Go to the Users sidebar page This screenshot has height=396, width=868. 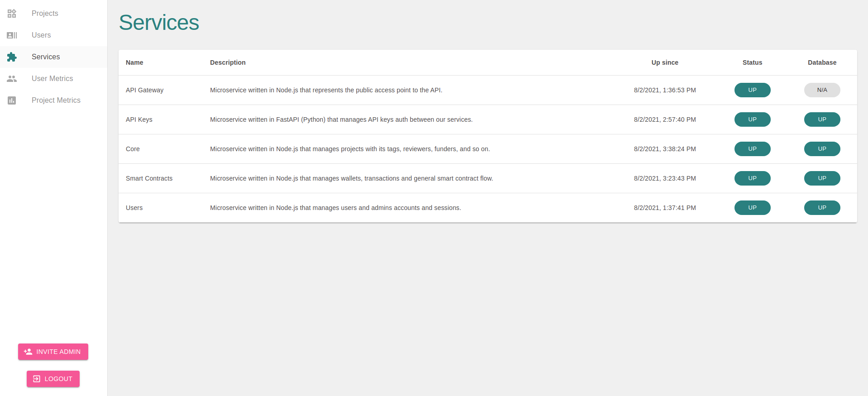pos(53,35)
